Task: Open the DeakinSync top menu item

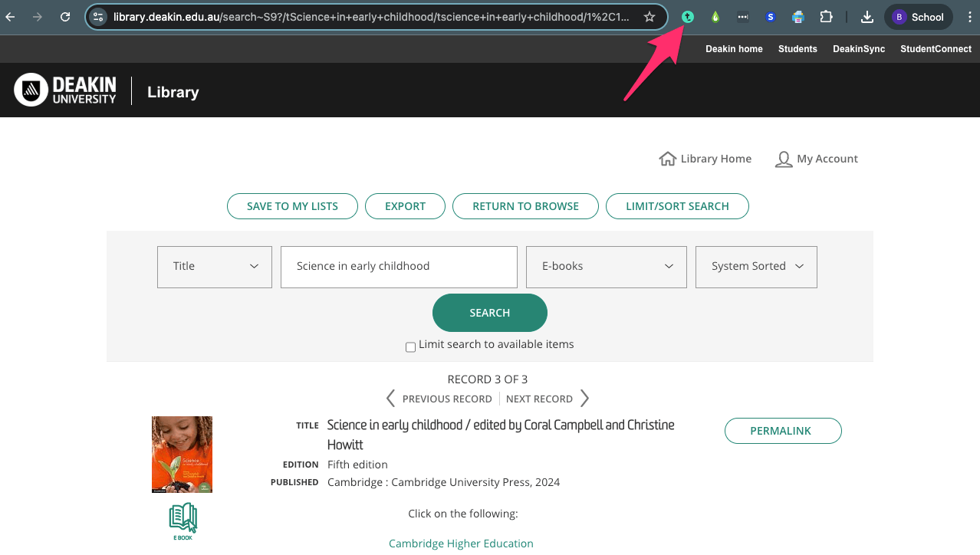Action: pos(859,49)
